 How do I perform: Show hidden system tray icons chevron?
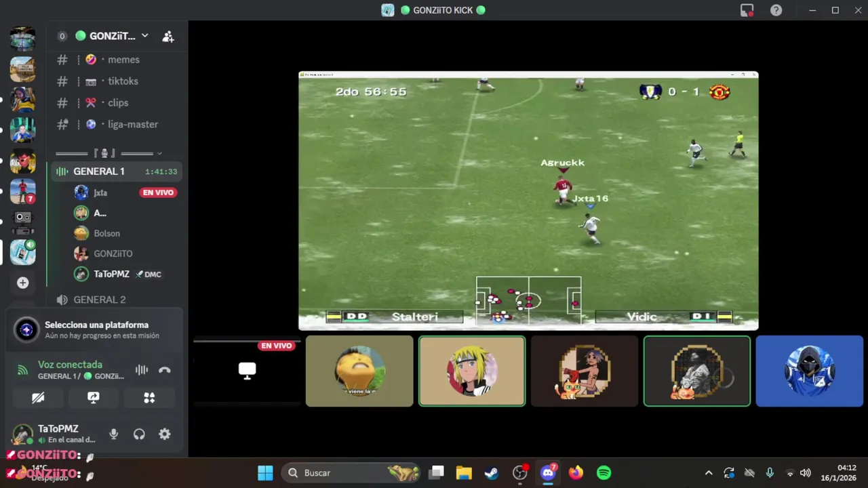click(709, 473)
